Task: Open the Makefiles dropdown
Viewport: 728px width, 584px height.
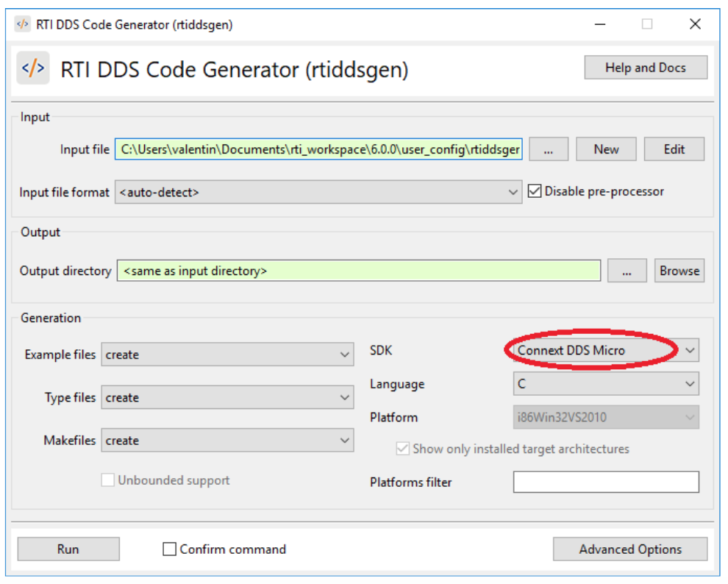Action: pos(227,441)
